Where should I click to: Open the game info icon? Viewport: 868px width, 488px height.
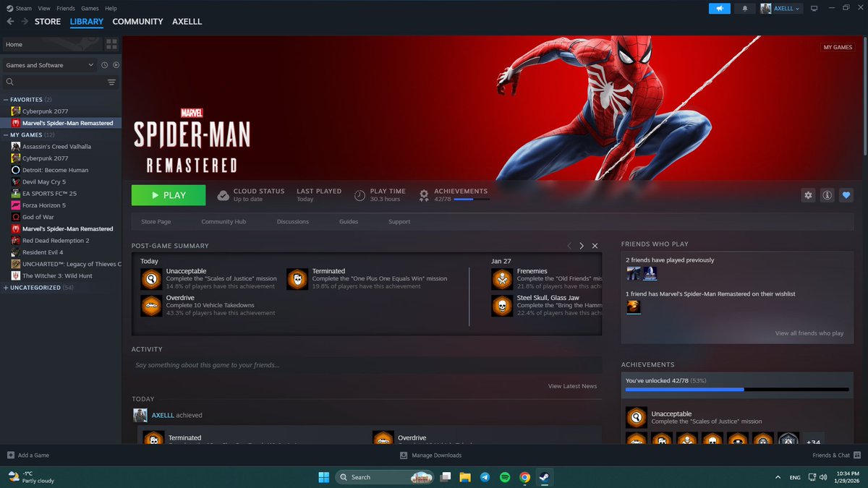(827, 195)
